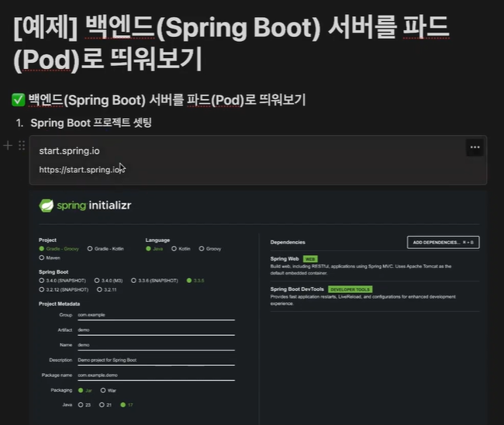Select Java version 23

click(85, 405)
